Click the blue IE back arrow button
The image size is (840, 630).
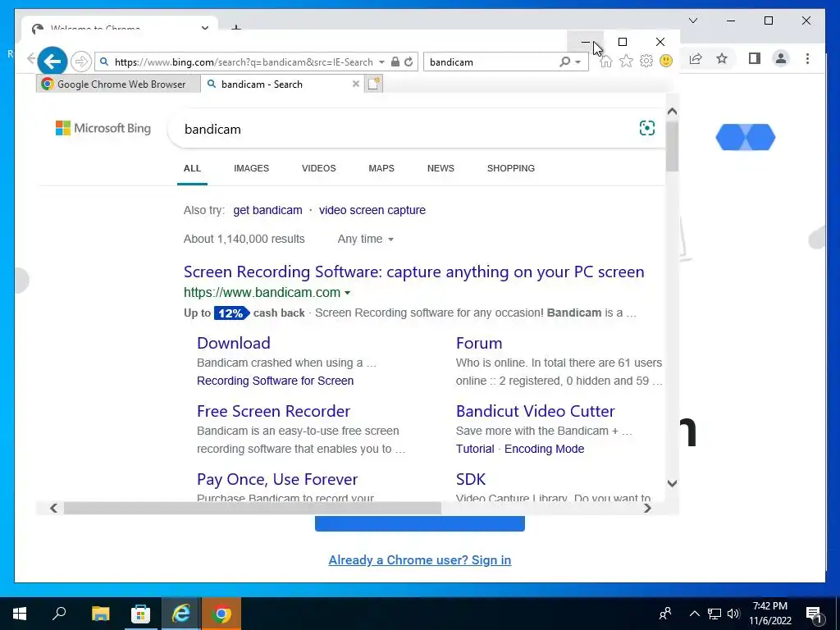[52, 61]
